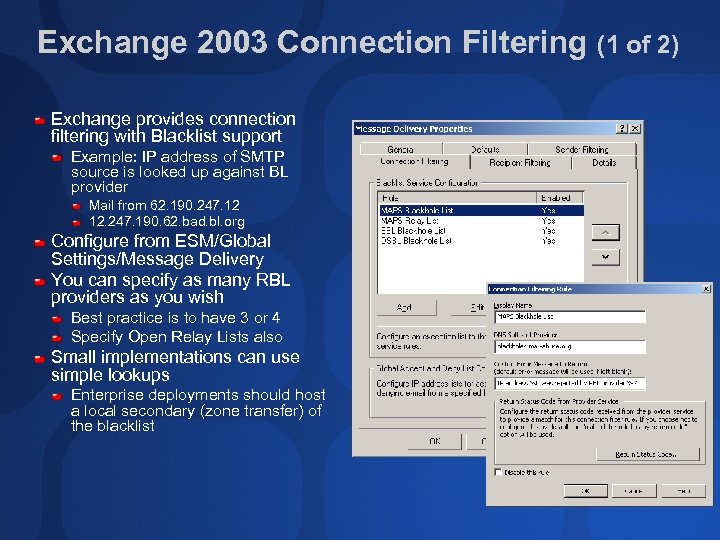This screenshot has width=720, height=540.
Task: Select the MAPS Relay List rule row
Action: (481, 221)
